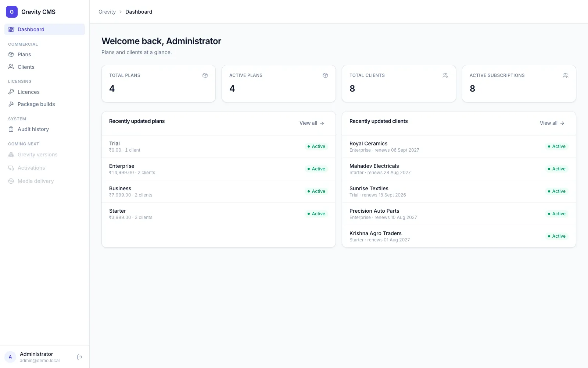Click Grevity CMS title text
588x368 pixels.
coord(38,12)
